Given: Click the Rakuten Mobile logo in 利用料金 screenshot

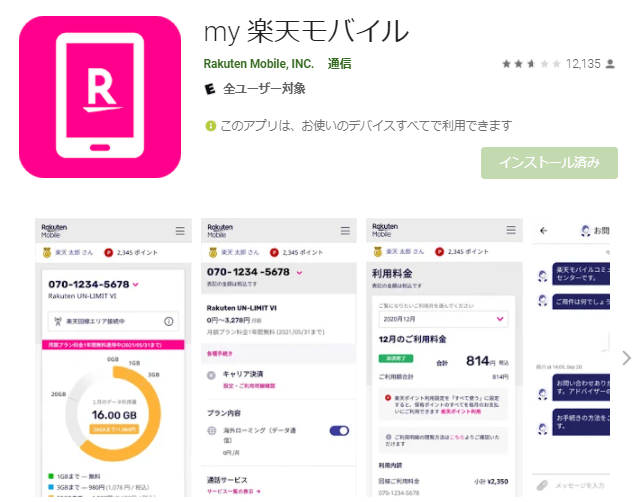Looking at the screenshot, I should point(385,230).
